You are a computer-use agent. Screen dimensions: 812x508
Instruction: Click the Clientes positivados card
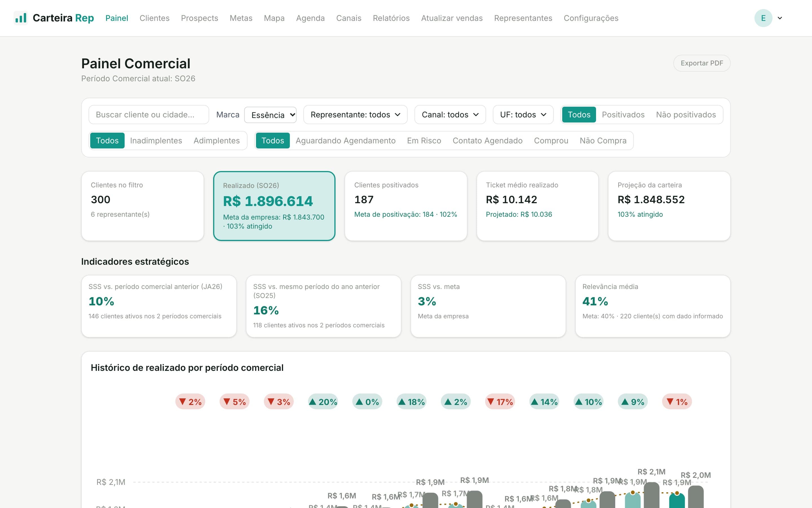pos(406,206)
